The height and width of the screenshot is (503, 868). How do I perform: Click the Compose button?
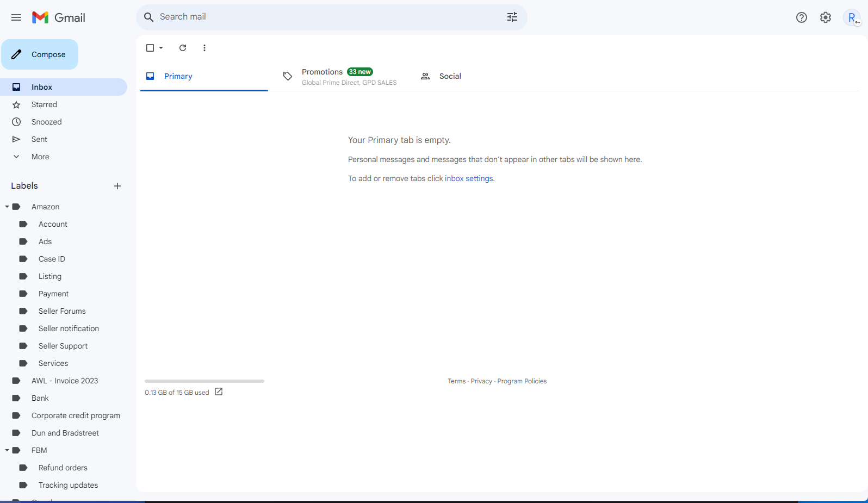tap(40, 54)
